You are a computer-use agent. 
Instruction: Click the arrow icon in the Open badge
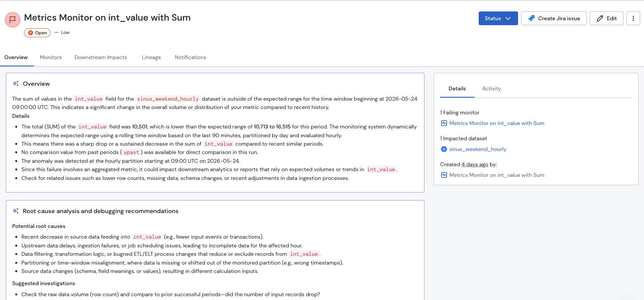coord(31,33)
